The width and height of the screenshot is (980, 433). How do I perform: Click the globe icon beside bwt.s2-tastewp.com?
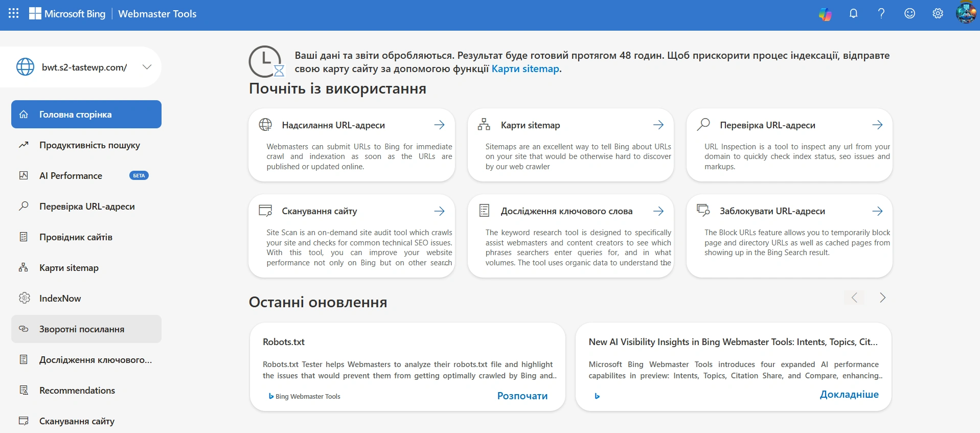[x=25, y=67]
